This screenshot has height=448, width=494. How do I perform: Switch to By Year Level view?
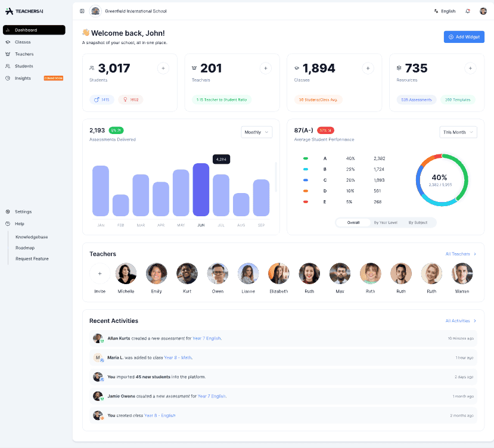pyautogui.click(x=385, y=222)
